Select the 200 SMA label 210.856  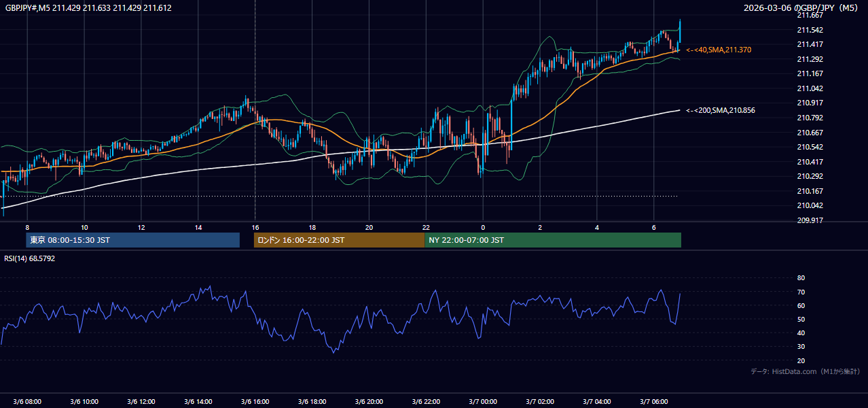(721, 110)
